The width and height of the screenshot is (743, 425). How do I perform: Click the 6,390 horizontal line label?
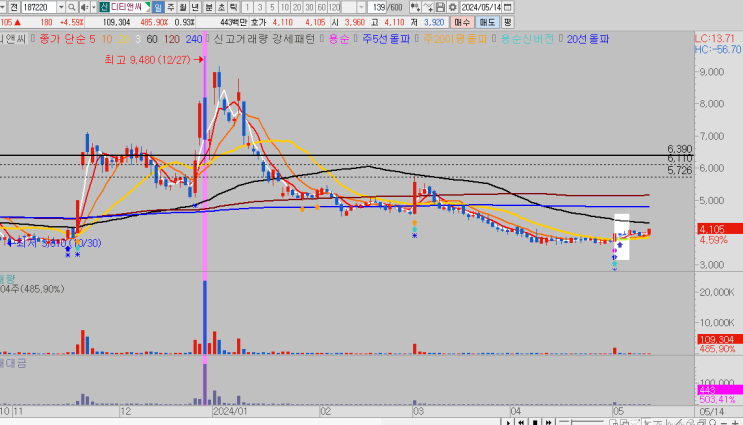click(680, 149)
